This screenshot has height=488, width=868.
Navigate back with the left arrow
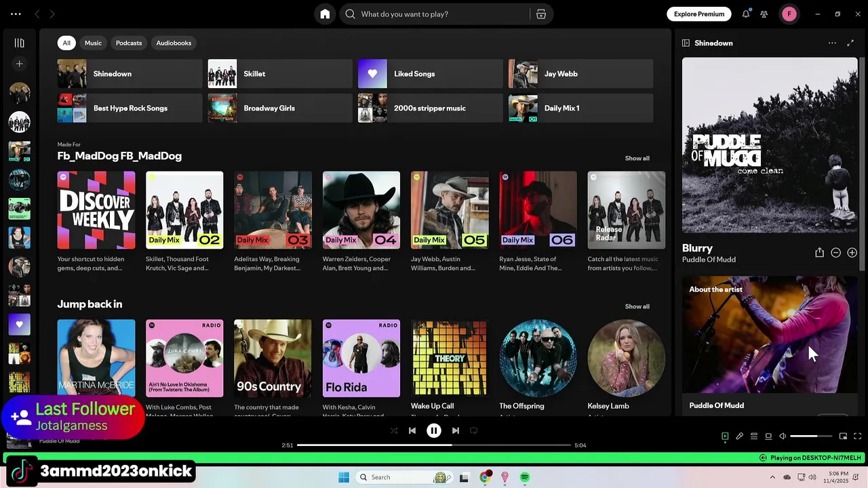(x=37, y=14)
